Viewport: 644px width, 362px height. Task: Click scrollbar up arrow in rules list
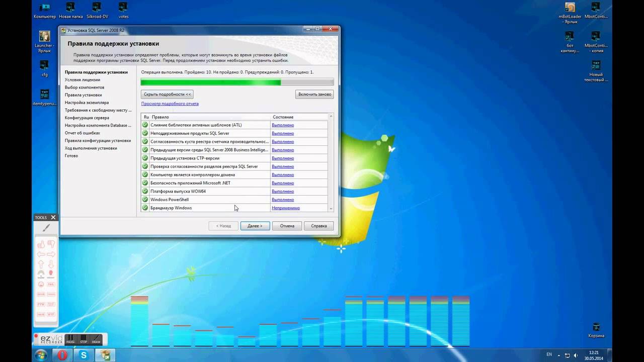pos(331,116)
